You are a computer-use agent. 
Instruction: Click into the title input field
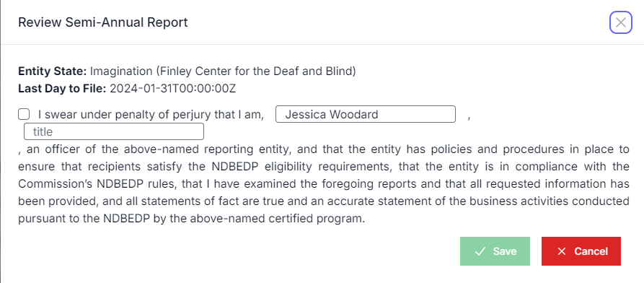tap(114, 131)
